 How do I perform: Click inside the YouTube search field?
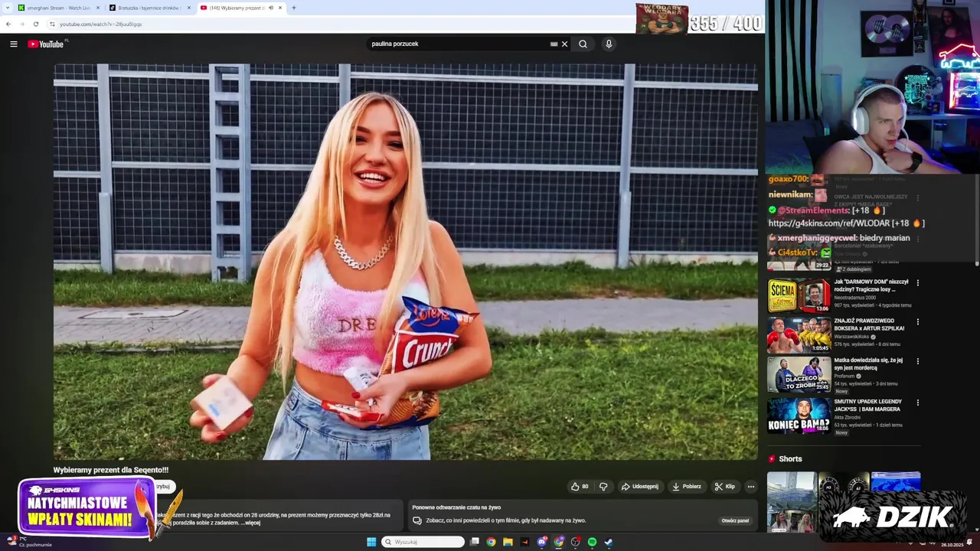tap(459, 44)
